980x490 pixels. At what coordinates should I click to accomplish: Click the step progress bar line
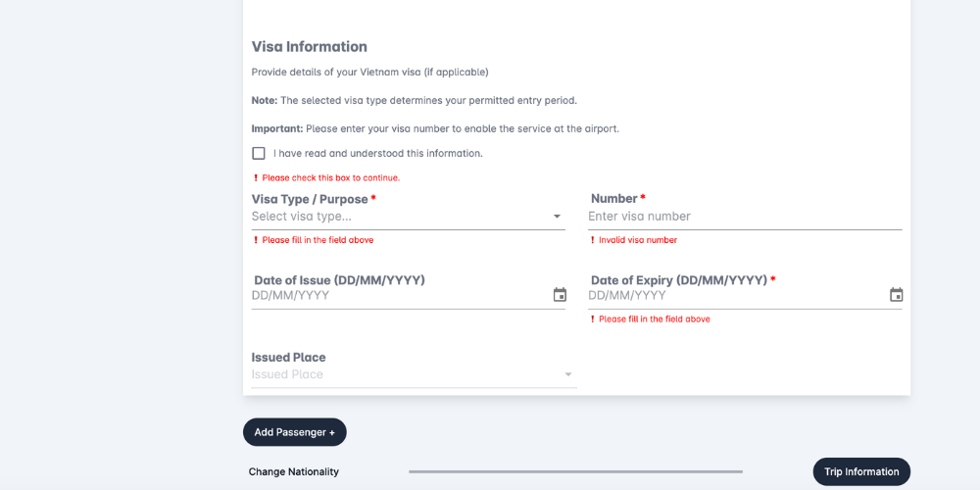pyautogui.click(x=575, y=471)
